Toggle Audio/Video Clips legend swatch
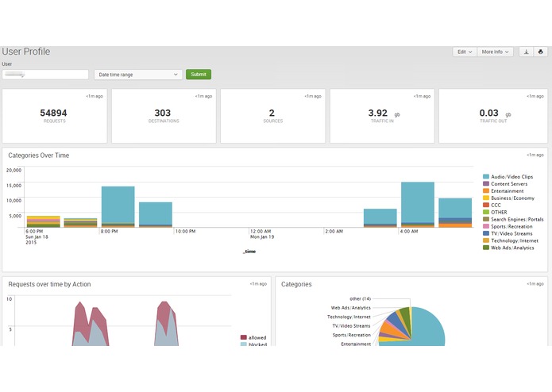552x392 pixels. [x=486, y=176]
